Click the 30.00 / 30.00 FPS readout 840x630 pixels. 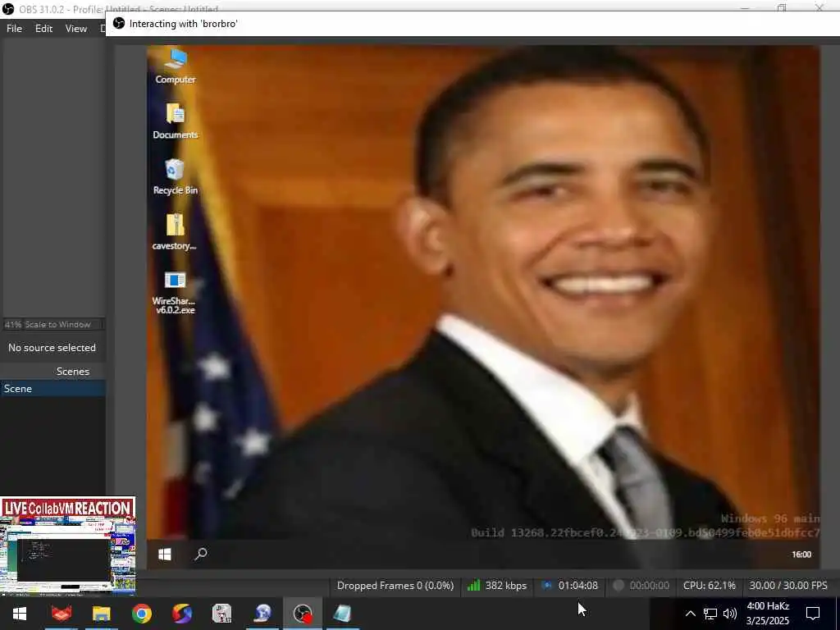[x=788, y=586]
